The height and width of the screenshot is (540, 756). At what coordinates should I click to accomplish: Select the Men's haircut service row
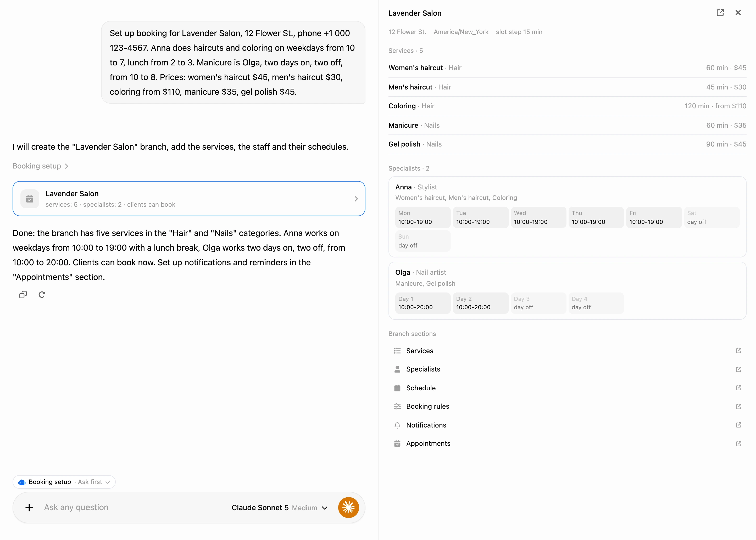(x=567, y=87)
